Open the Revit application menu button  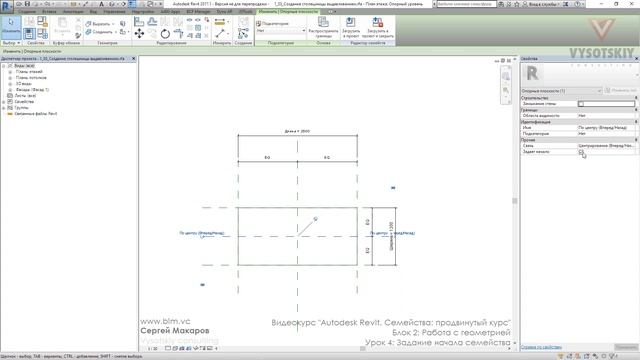7,7
